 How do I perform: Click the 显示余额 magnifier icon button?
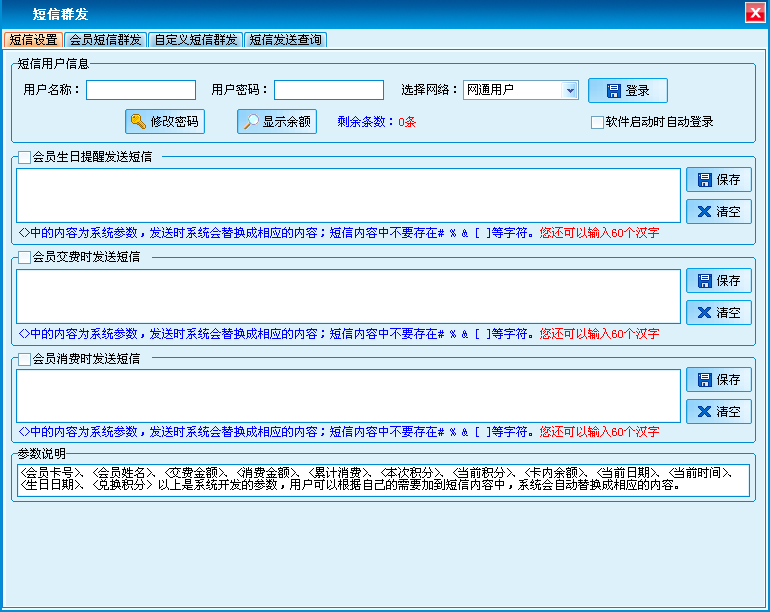point(277,122)
